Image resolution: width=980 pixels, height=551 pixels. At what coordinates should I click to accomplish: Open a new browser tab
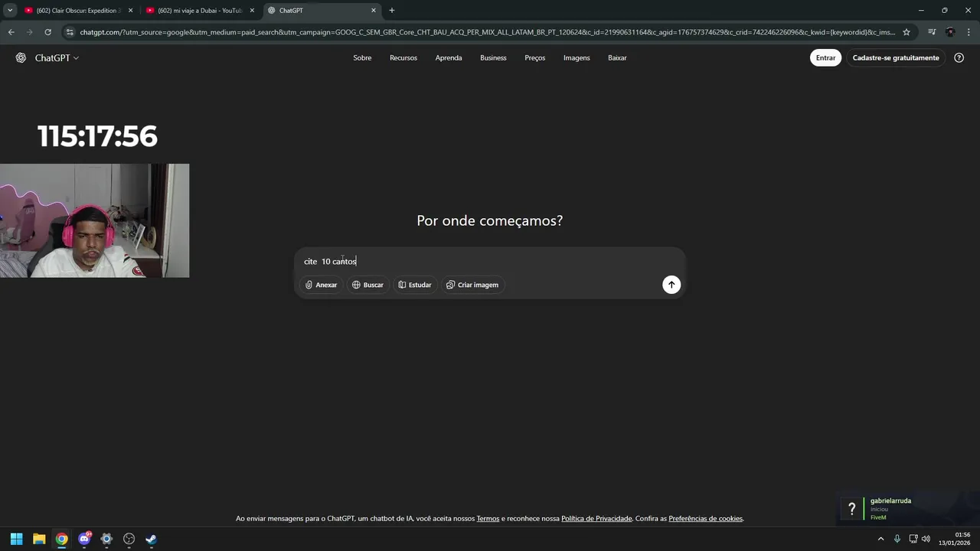pyautogui.click(x=392, y=11)
